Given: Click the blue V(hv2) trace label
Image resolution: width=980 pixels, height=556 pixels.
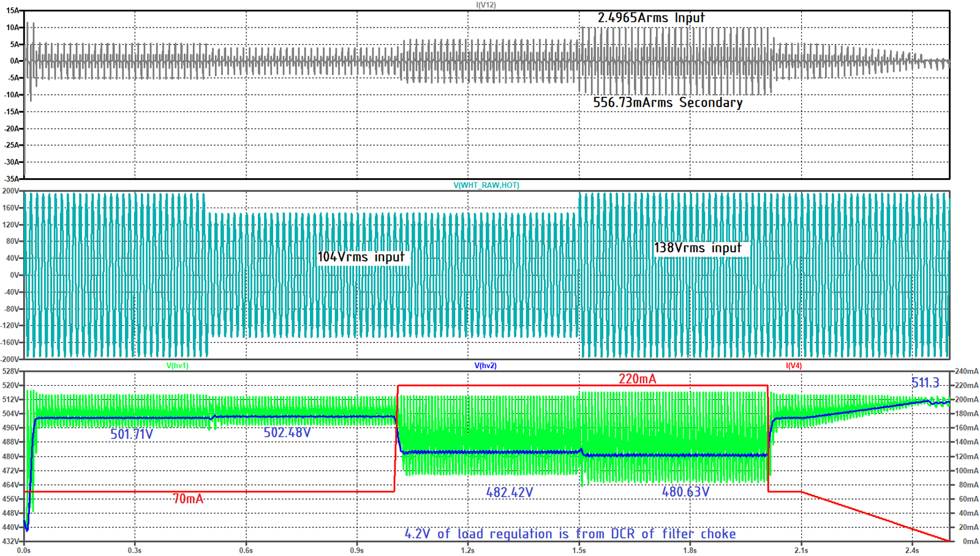Looking at the screenshot, I should coord(486,366).
